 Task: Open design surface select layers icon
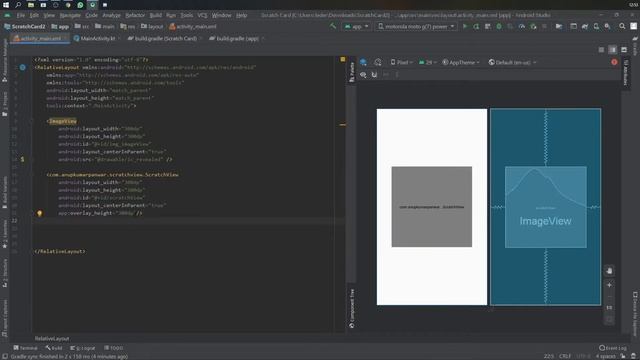point(363,62)
